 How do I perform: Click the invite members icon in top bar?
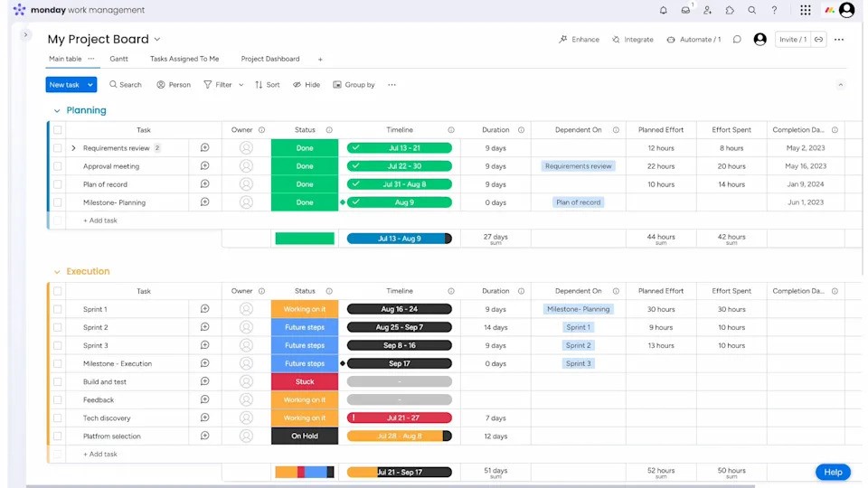(707, 11)
